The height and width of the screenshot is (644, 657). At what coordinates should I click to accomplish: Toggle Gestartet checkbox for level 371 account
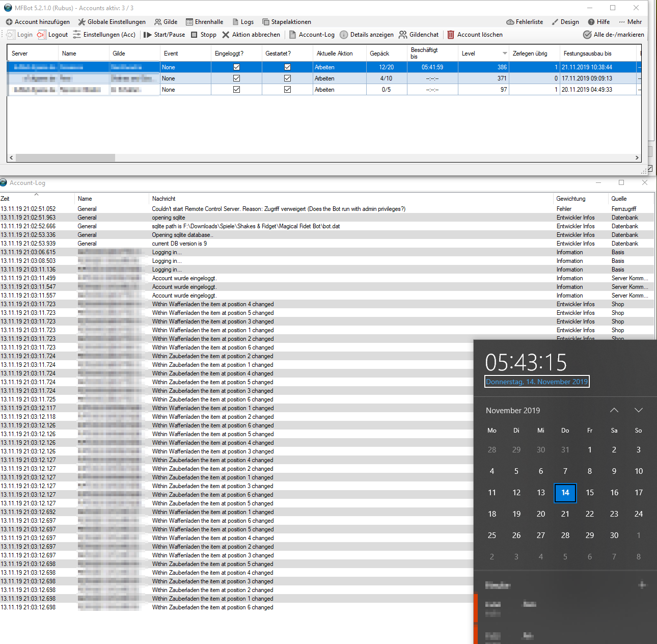click(287, 78)
